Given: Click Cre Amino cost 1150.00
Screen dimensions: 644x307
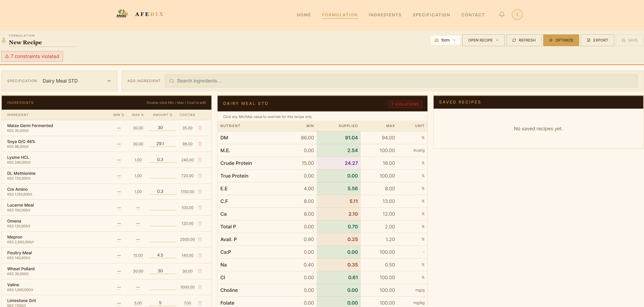Looking at the screenshot, I should pyautogui.click(x=187, y=192).
